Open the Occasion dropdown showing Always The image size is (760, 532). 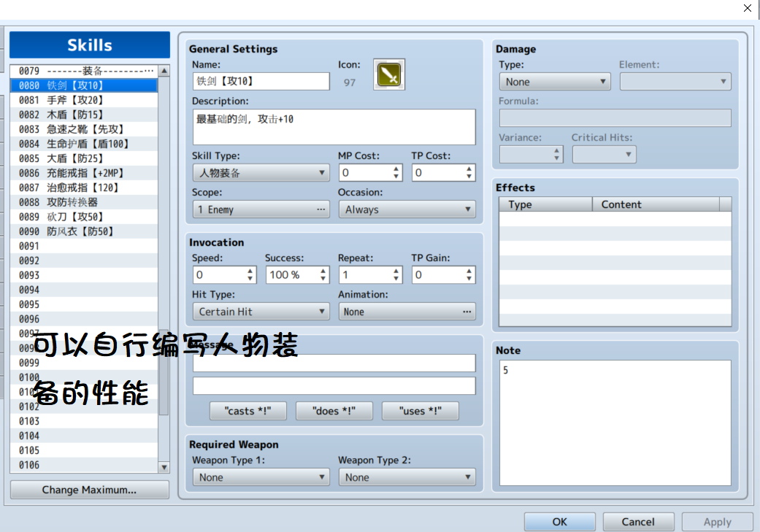pyautogui.click(x=407, y=209)
